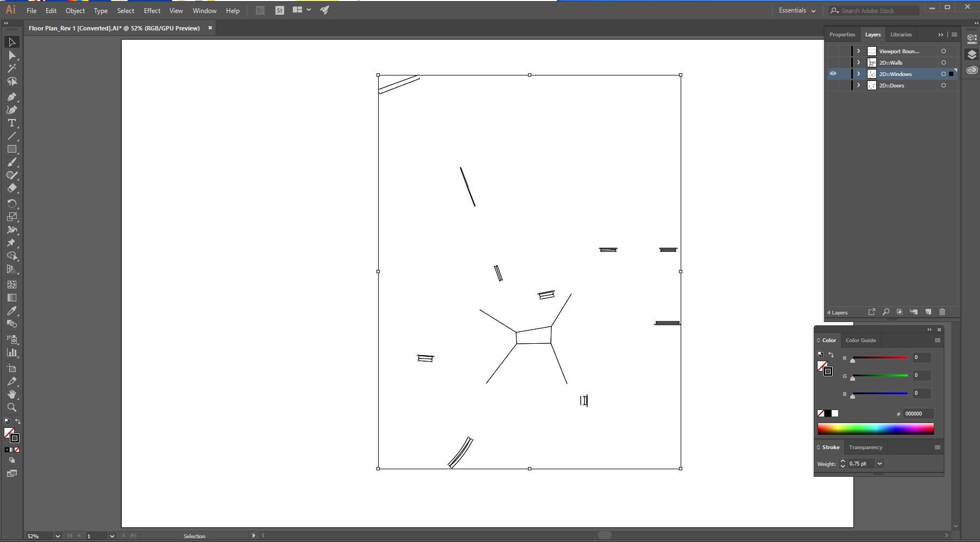The image size is (980, 542).
Task: Show the Viewport Boun... layer visibility box
Action: tap(833, 51)
